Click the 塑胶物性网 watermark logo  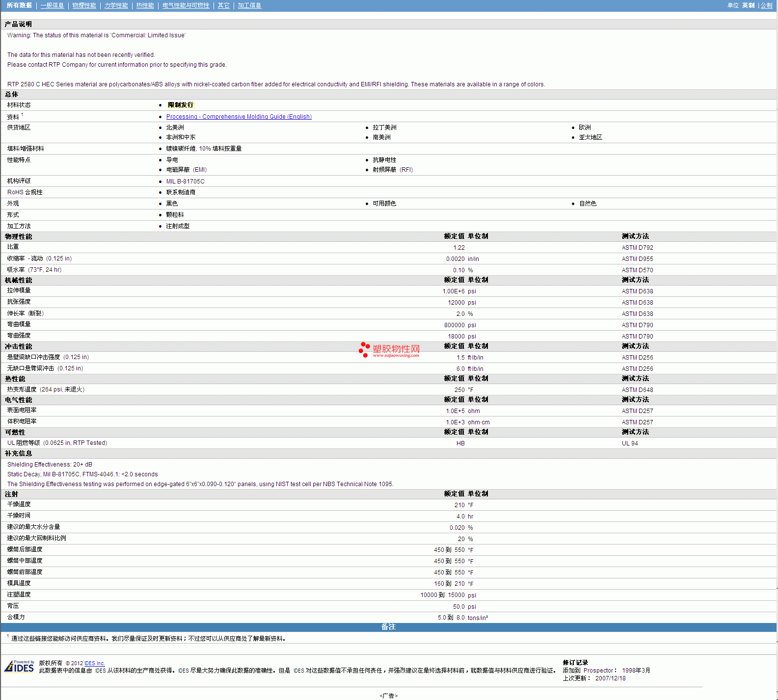pos(389,350)
